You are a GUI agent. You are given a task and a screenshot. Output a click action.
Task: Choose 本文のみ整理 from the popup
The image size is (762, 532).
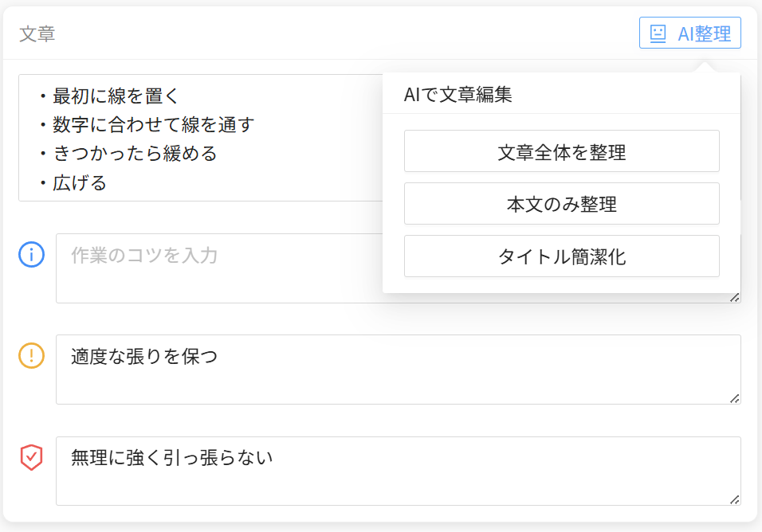561,204
